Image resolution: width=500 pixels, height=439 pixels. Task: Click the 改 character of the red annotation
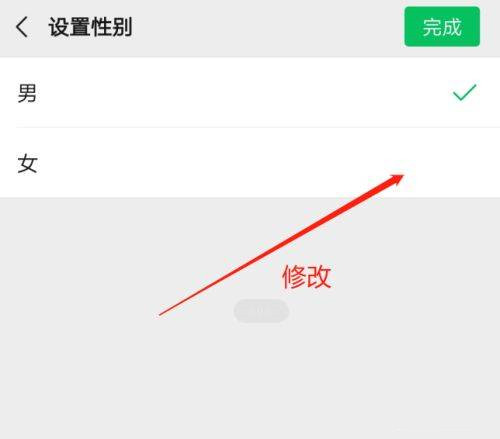(x=319, y=276)
